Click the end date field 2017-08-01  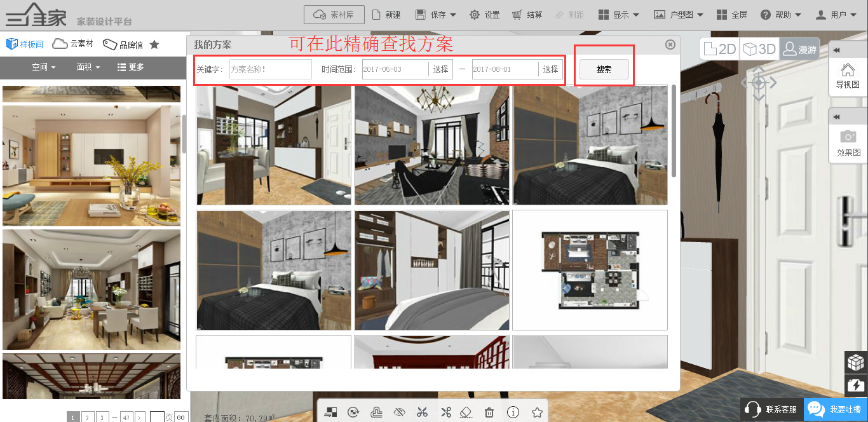pyautogui.click(x=505, y=69)
